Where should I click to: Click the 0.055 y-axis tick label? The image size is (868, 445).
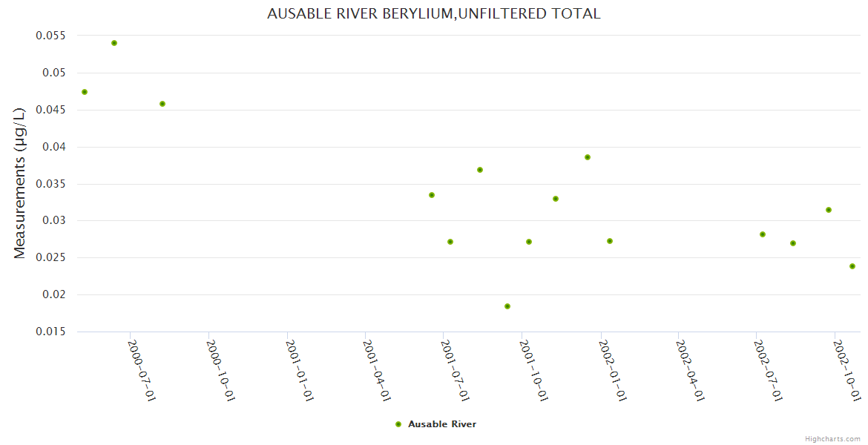pyautogui.click(x=50, y=36)
